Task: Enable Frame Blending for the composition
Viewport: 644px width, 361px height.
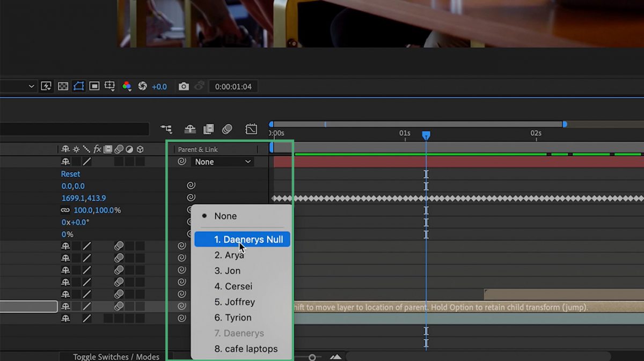Action: pos(208,129)
